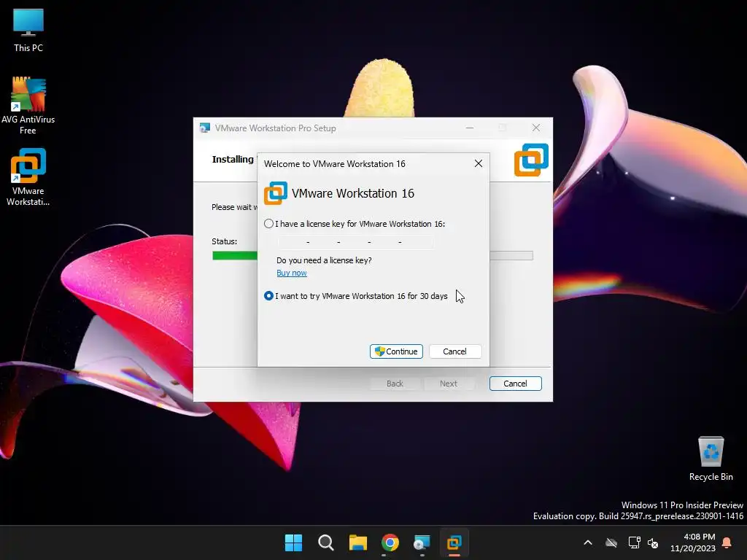Click the 'Status:' label in Setup
The height and width of the screenshot is (560, 747).
tap(225, 241)
